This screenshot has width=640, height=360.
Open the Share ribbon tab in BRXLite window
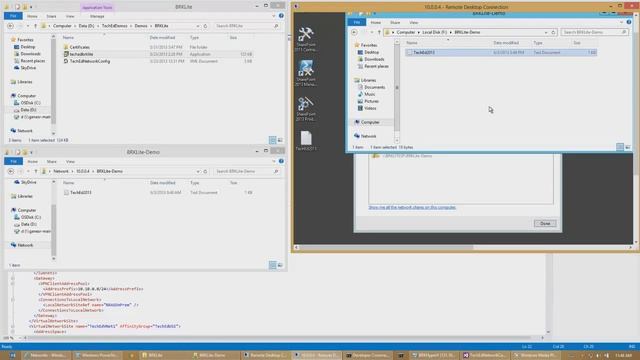[51, 16]
